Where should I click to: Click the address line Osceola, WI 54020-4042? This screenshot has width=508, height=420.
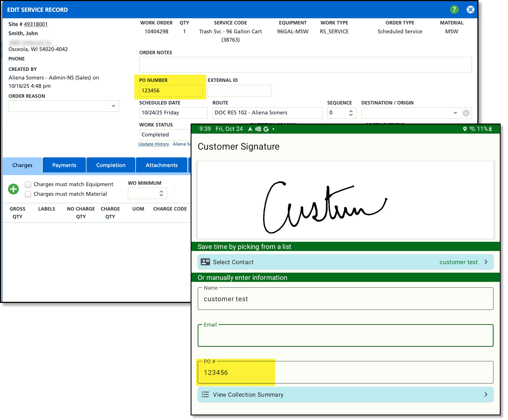tap(38, 49)
